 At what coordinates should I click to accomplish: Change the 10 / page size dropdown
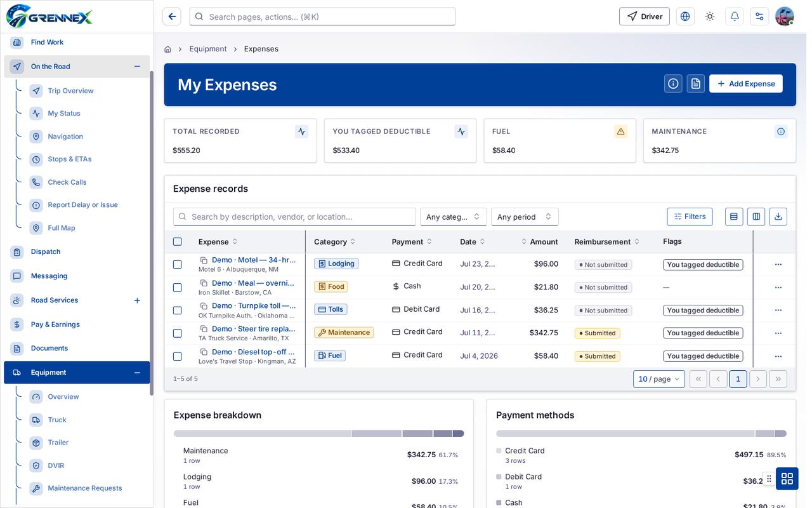659,379
